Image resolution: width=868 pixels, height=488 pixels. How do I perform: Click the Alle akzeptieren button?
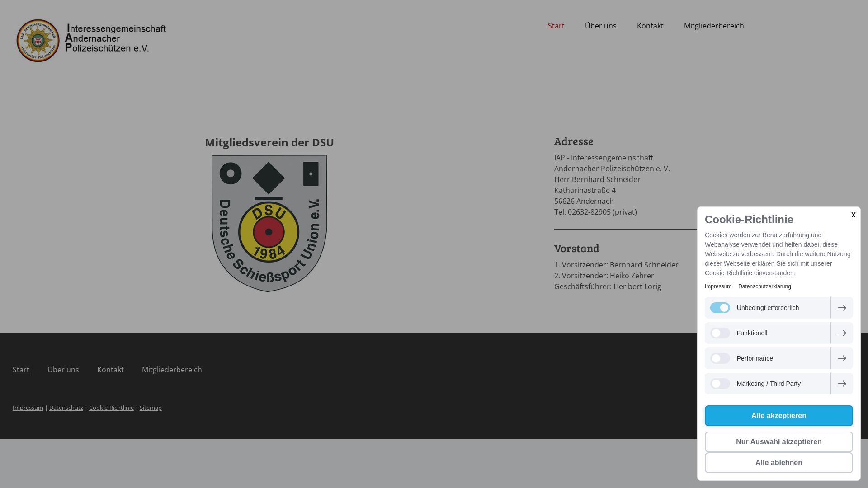[778, 416]
